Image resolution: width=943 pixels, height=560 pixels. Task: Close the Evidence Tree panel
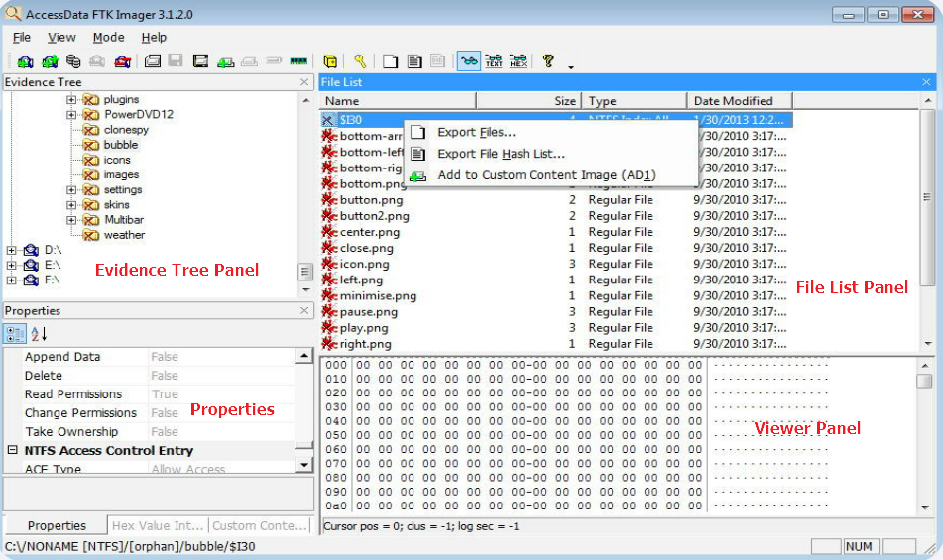point(304,82)
